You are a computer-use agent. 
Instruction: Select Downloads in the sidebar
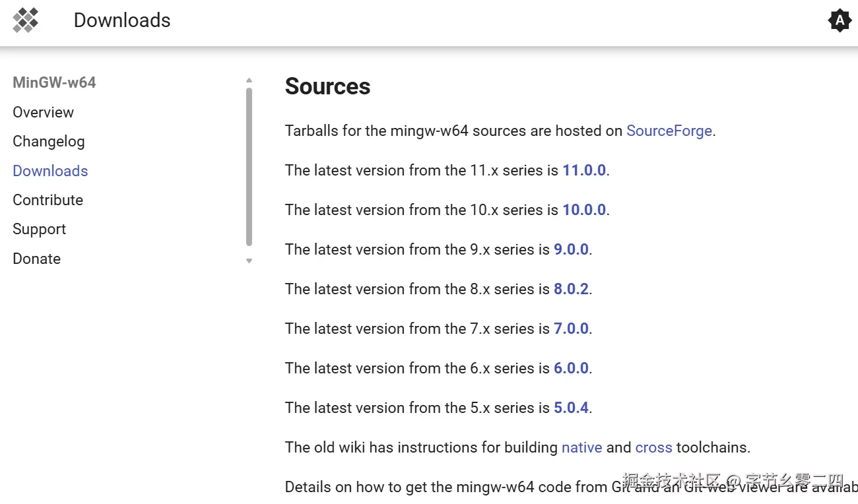[x=50, y=171]
